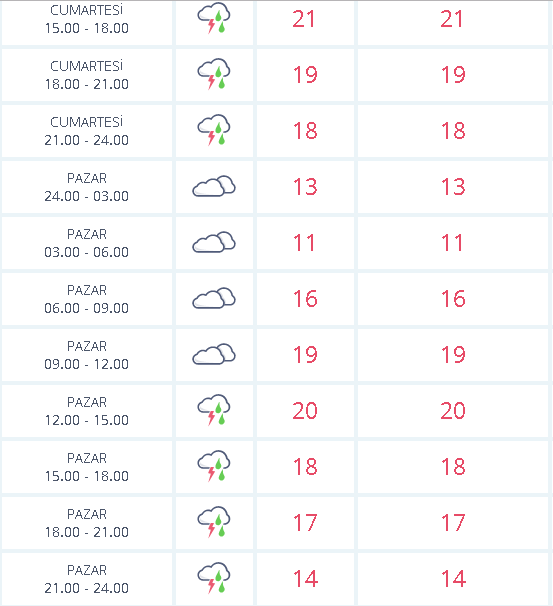
Task: Click cloudy icon for Pazar 03.00 - 06.00
Action: point(214,242)
